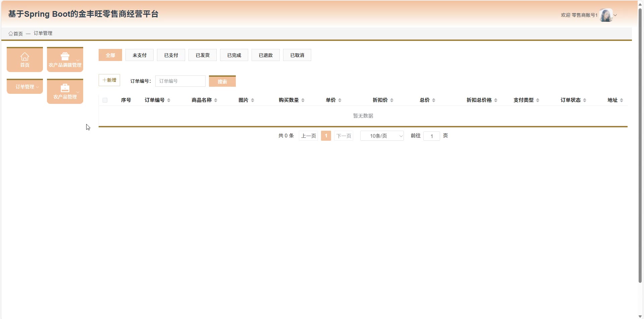The image size is (644, 319).
Task: Sort by 订单编号 column arrows
Action: 169,100
